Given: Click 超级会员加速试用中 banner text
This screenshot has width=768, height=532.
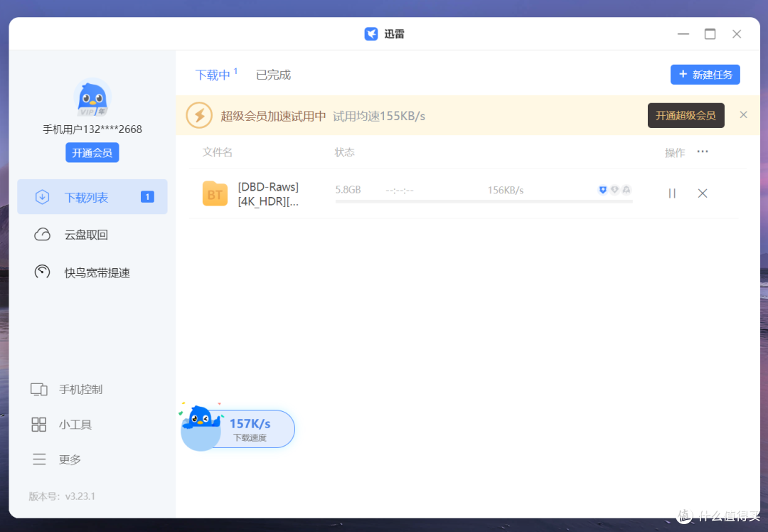Looking at the screenshot, I should click(273, 116).
